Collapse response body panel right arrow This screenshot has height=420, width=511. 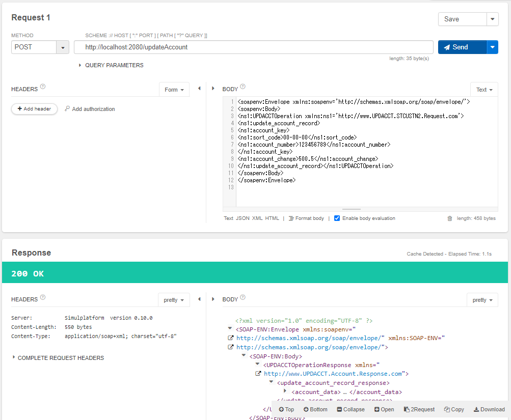click(x=213, y=299)
